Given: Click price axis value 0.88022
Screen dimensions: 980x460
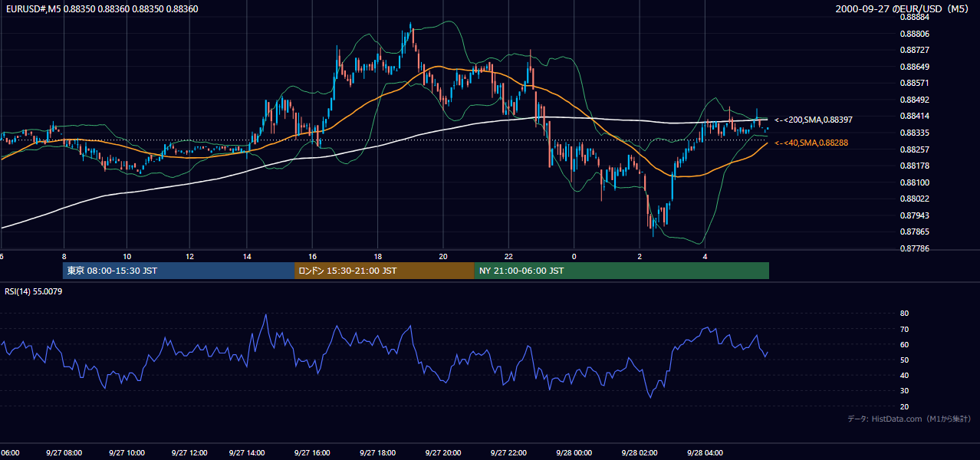Looking at the screenshot, I should (913, 199).
